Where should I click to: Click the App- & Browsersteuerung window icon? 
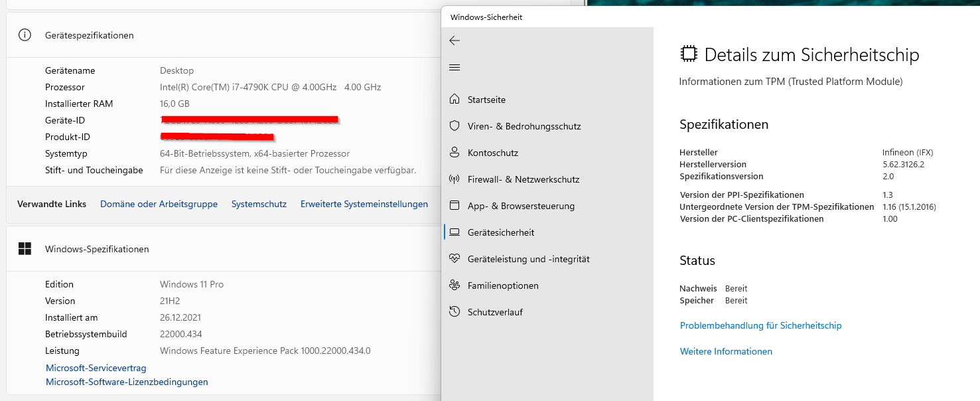click(455, 206)
